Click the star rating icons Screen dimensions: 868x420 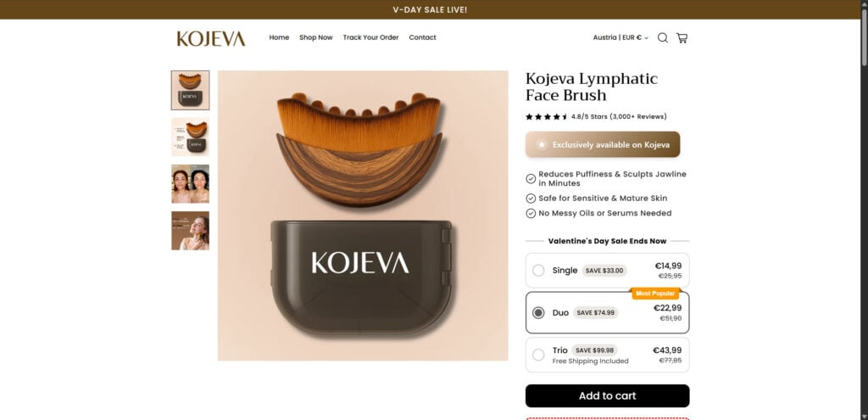pyautogui.click(x=547, y=117)
